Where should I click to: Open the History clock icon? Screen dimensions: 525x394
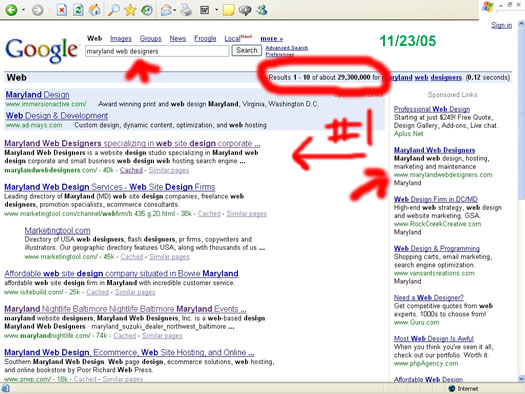[x=147, y=10]
